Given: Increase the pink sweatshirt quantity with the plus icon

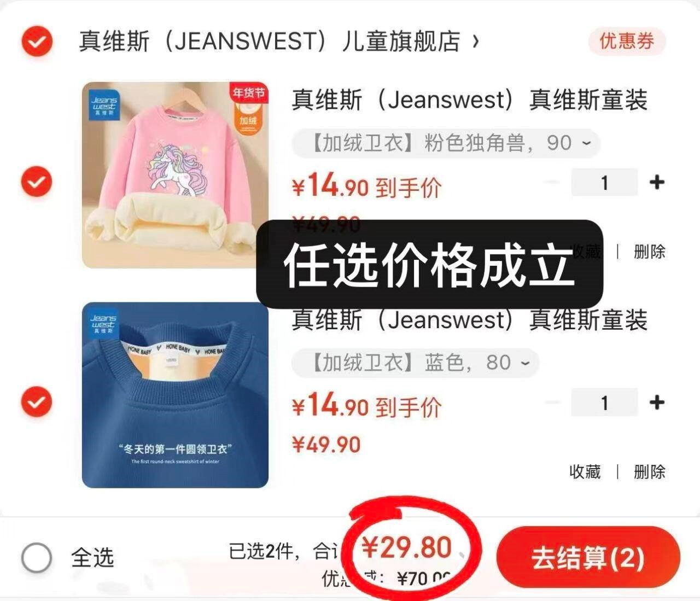Looking at the screenshot, I should (x=657, y=182).
